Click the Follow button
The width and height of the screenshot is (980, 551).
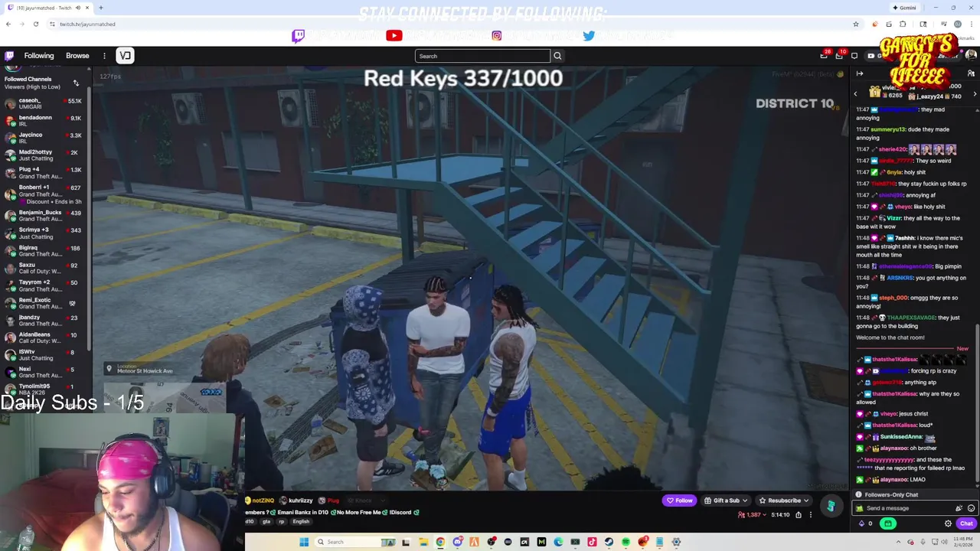[679, 500]
